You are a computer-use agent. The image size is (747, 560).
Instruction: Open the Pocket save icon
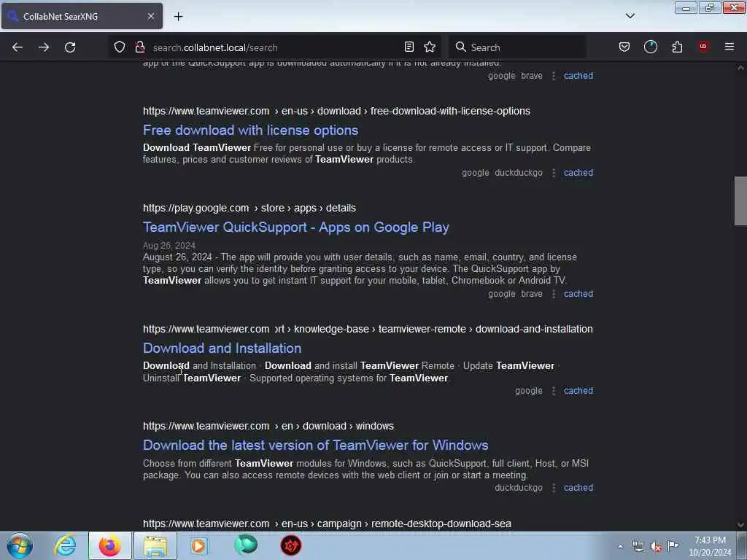(624, 47)
